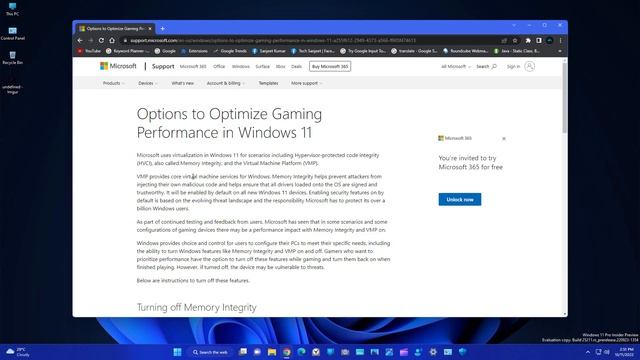The image size is (640, 360).
Task: Open Chrome's three-dot menu
Action: 560,40
